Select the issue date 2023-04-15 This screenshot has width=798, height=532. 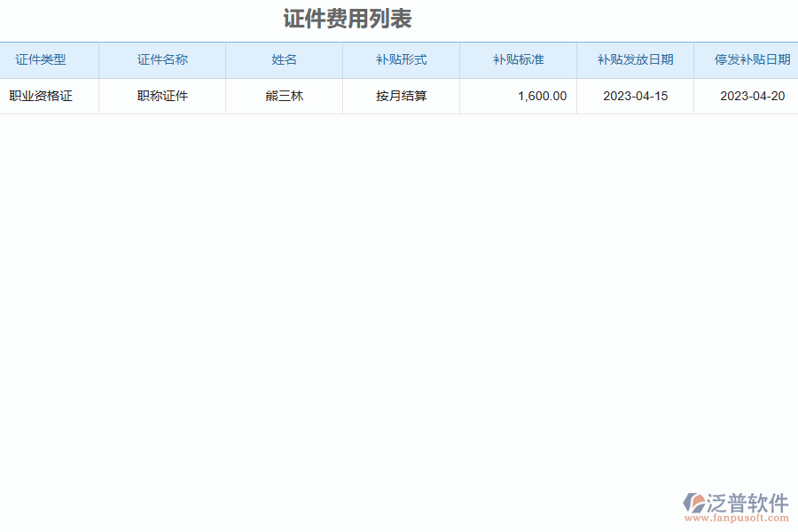(635, 95)
